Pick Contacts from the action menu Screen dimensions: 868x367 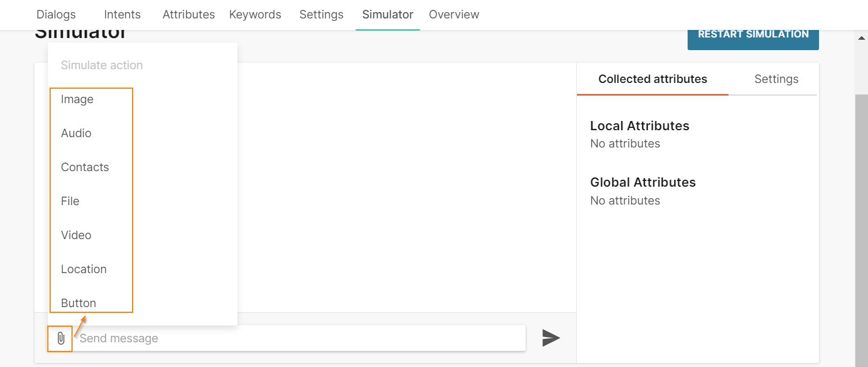click(85, 167)
